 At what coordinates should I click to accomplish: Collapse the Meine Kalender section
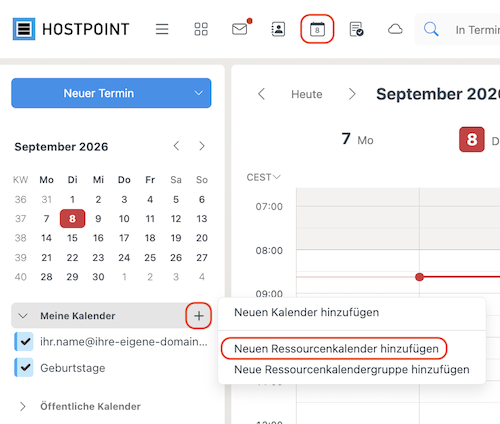[23, 316]
